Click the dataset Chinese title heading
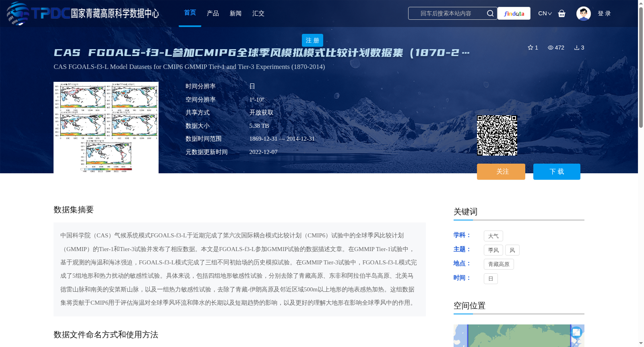Screen dimensions: 644x347 click(262, 53)
